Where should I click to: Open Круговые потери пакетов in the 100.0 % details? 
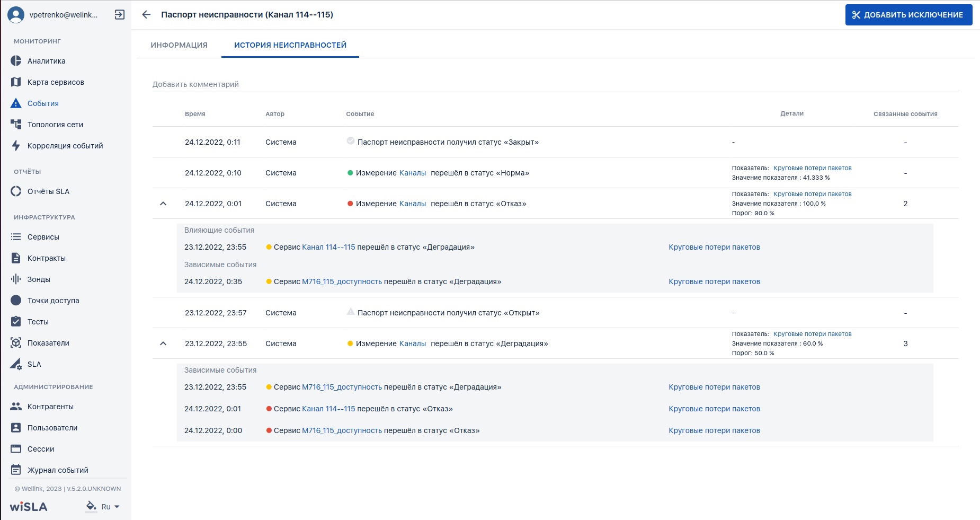point(813,194)
